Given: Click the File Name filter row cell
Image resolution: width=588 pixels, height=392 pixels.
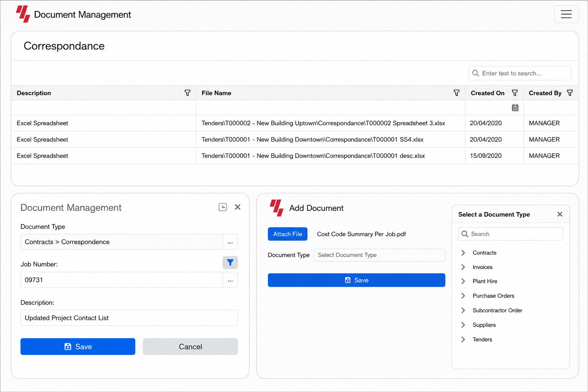Looking at the screenshot, I should (x=331, y=108).
